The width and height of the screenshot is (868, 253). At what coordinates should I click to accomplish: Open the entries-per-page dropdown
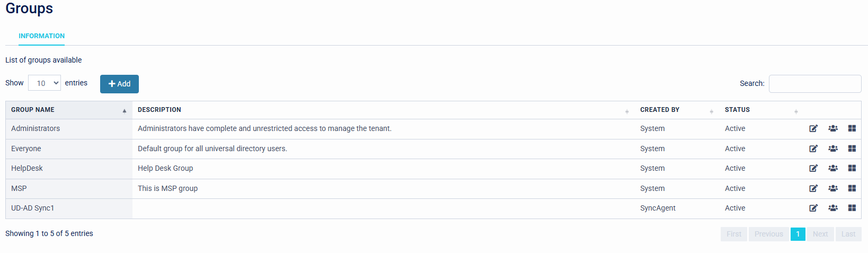[45, 83]
